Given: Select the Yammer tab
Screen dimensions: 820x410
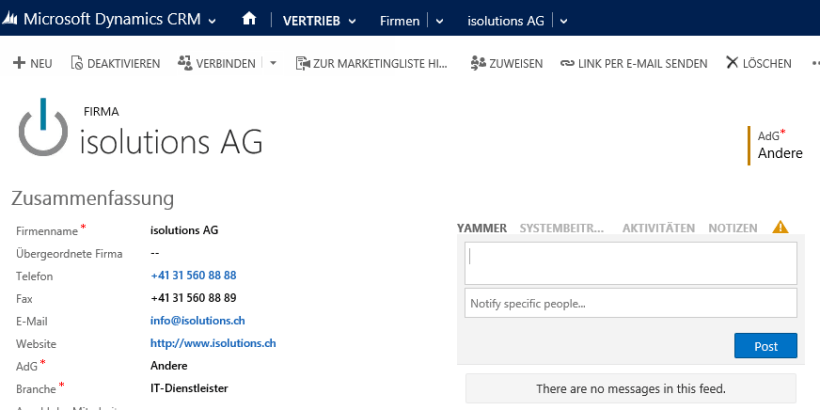Looking at the screenshot, I should point(482,228).
